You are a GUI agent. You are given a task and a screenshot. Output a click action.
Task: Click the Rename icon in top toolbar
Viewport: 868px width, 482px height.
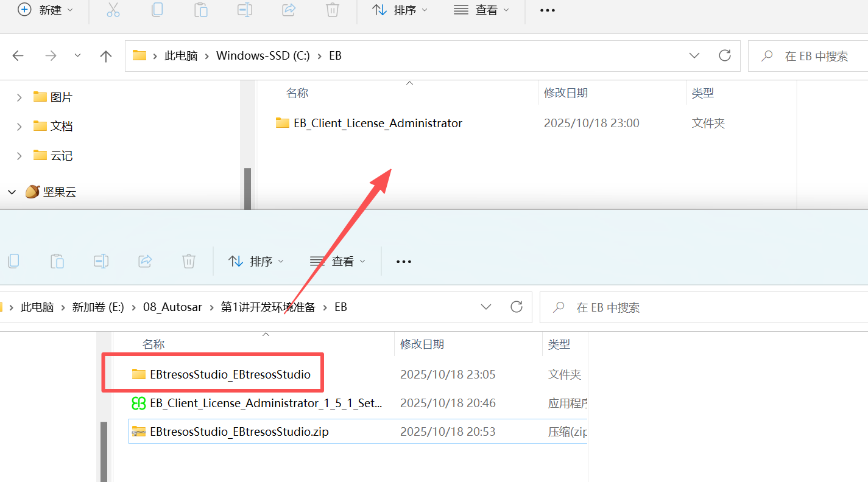[245, 10]
